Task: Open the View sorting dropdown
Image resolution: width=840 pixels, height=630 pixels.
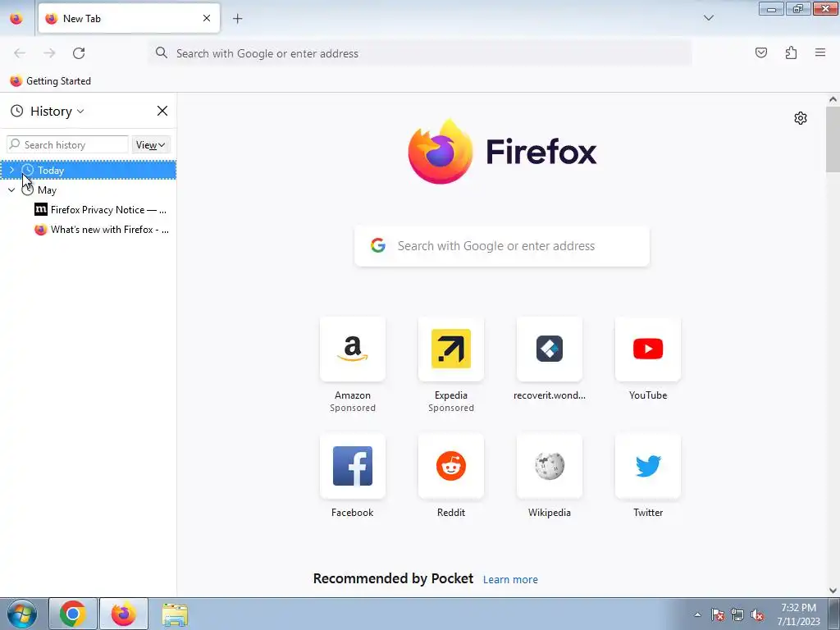Action: tap(151, 144)
